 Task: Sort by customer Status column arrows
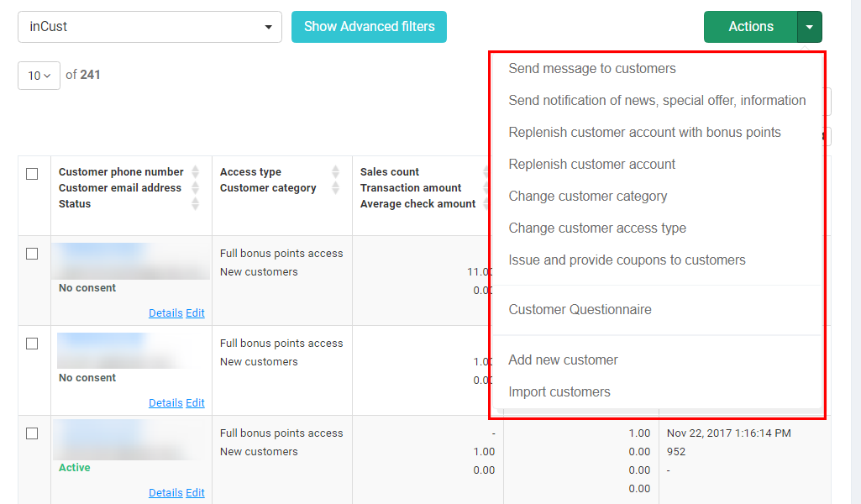(196, 204)
